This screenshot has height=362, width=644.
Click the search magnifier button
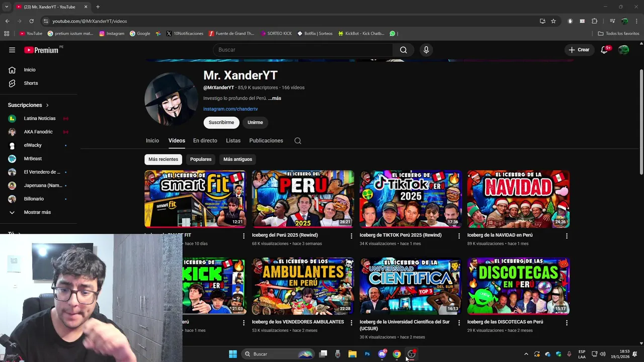[x=404, y=50]
